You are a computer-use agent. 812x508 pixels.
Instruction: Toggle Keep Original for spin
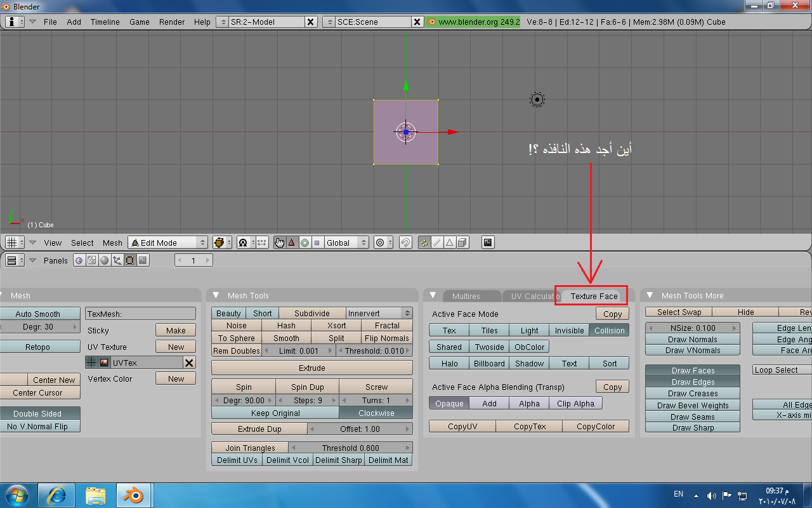[x=275, y=413]
